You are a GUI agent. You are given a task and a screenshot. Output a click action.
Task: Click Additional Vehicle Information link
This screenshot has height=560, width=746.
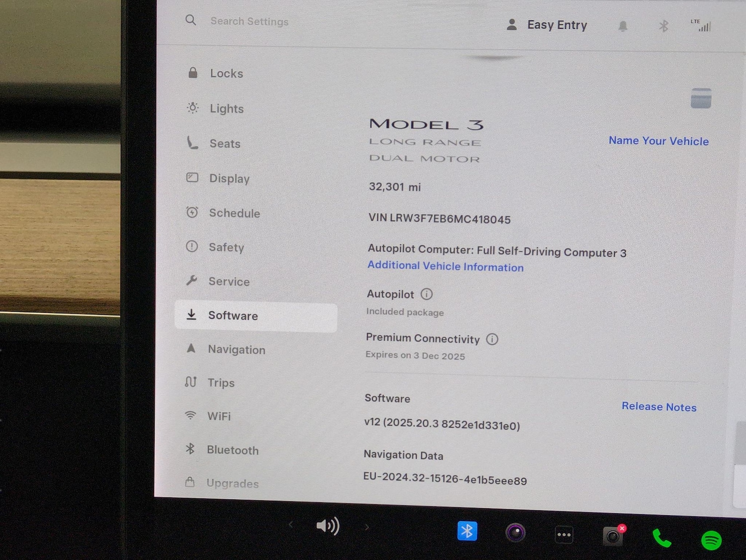tap(446, 266)
